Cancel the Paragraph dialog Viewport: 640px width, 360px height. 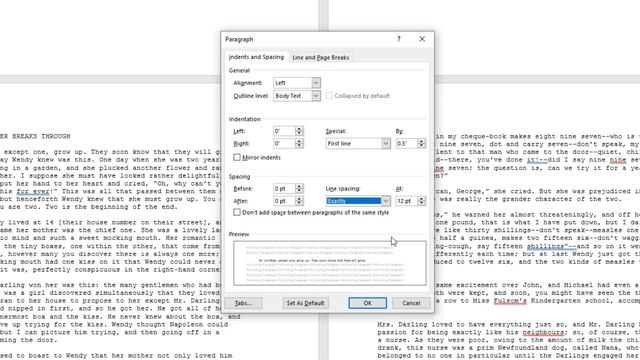pos(411,303)
